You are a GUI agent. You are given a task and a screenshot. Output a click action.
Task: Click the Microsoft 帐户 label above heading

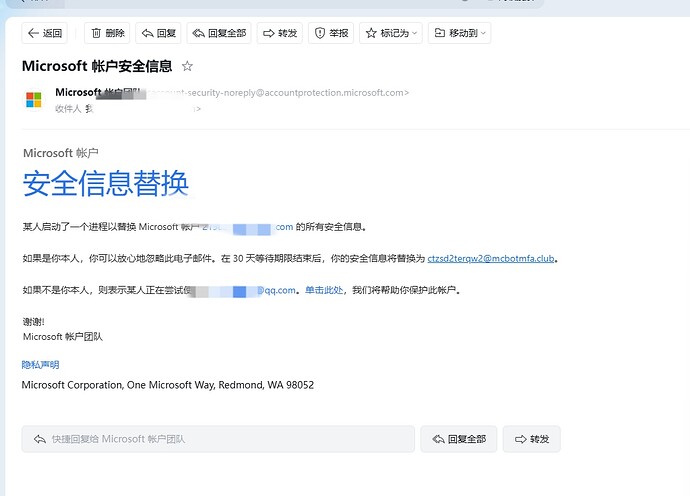(61, 153)
